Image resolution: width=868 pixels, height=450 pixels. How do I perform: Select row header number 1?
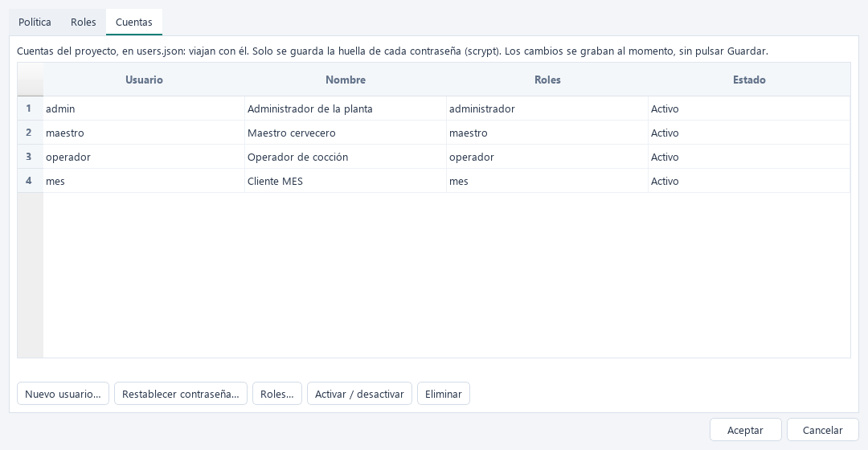pyautogui.click(x=30, y=108)
